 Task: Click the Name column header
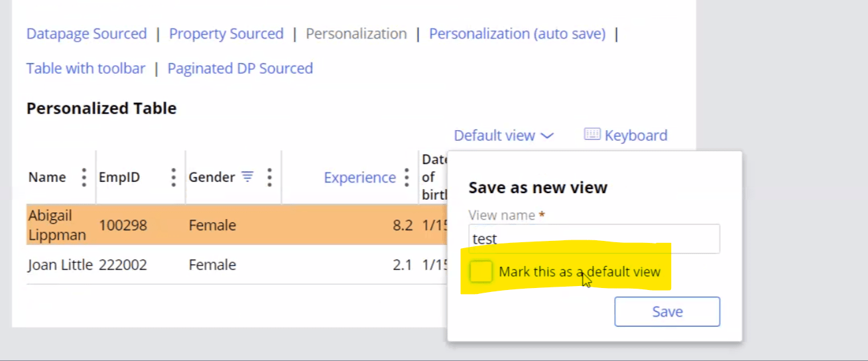tap(47, 177)
